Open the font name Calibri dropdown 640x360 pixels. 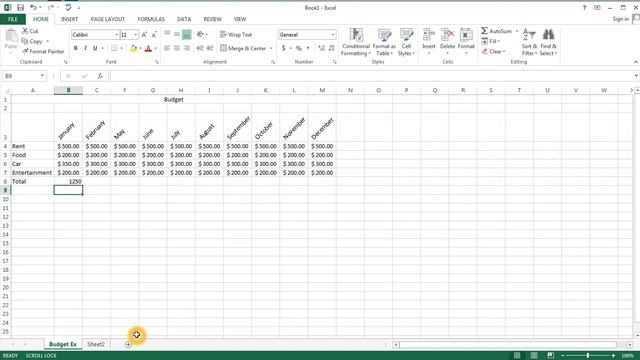click(116, 35)
